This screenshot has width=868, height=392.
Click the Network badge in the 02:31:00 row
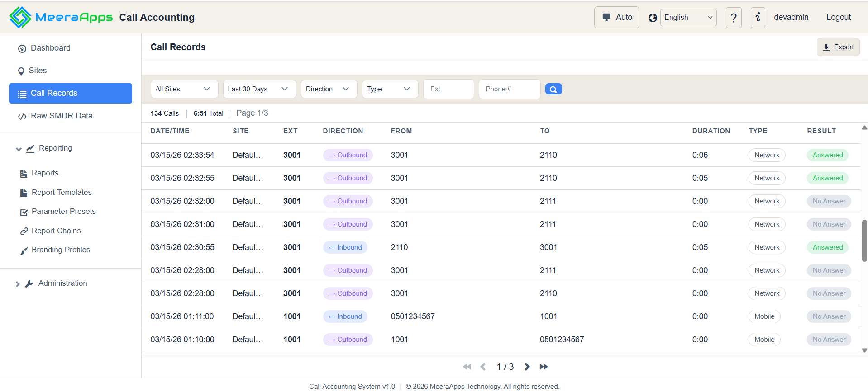767,224
